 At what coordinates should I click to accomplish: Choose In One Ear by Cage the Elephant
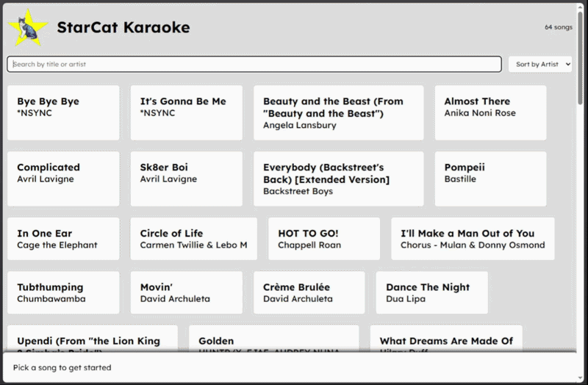pos(63,239)
